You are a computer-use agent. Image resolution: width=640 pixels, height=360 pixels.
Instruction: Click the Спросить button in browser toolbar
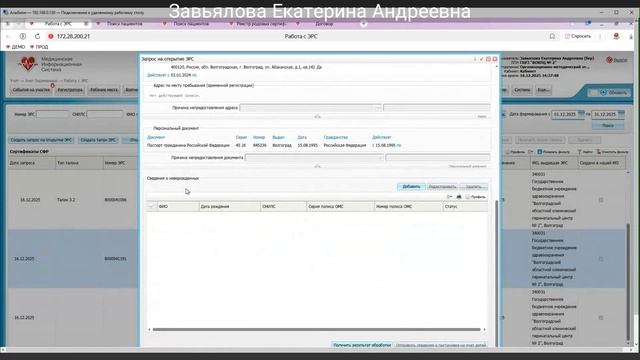[x=578, y=36]
